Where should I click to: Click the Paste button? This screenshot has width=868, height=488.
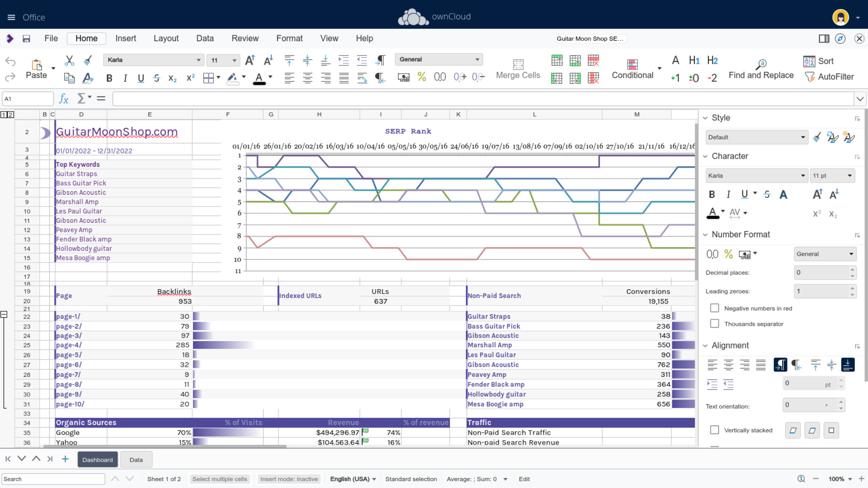coord(36,69)
